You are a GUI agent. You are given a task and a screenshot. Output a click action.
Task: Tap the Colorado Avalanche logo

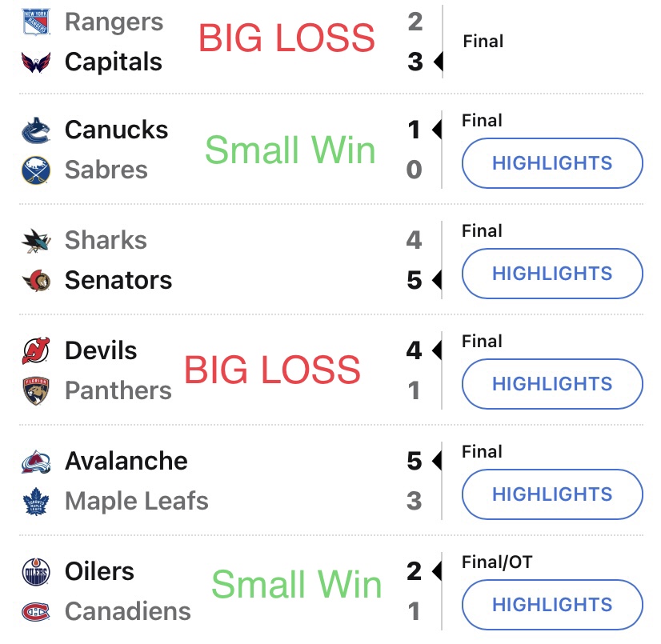[36, 462]
